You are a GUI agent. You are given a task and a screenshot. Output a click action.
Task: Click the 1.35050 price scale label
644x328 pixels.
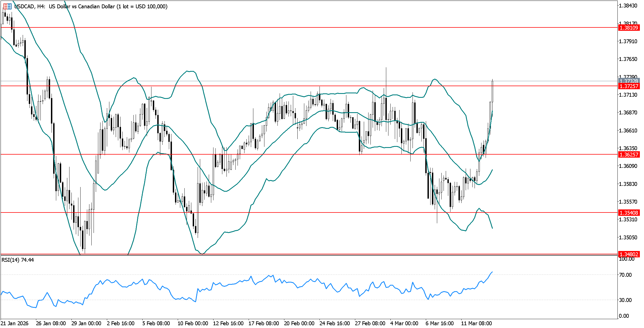(628, 237)
